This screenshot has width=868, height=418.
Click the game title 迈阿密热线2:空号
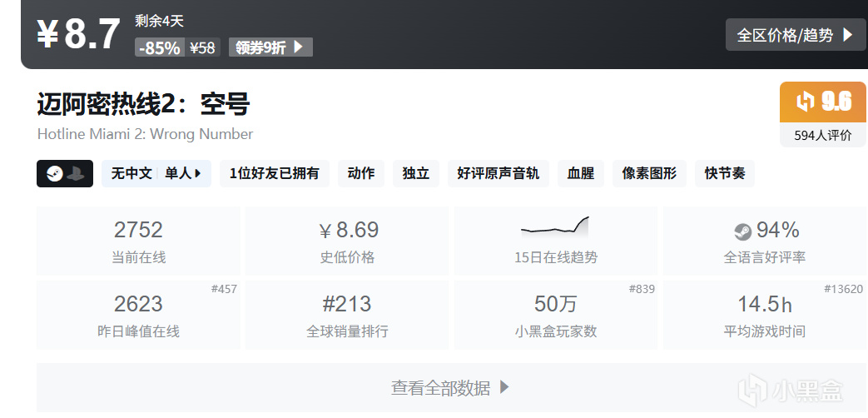click(x=143, y=104)
